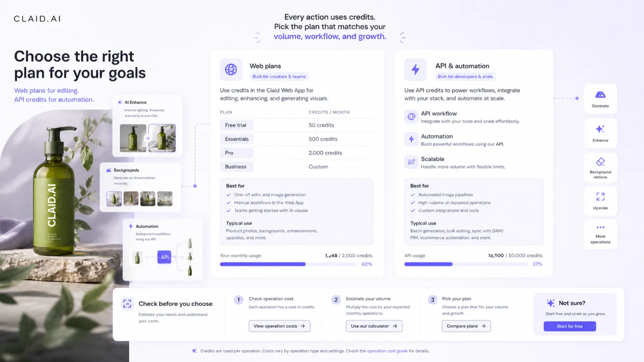Click the View operation costs button

[x=279, y=326]
